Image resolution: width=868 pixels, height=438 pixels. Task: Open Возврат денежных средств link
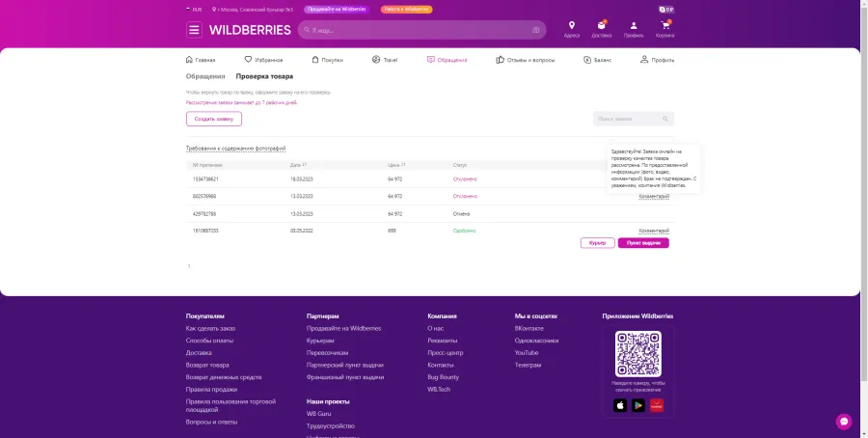point(224,377)
